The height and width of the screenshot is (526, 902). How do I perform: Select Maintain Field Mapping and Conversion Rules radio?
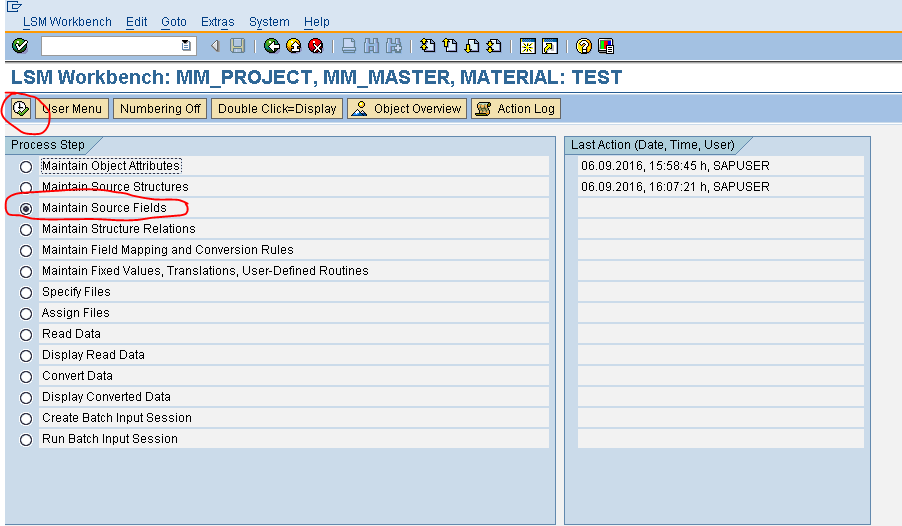pyautogui.click(x=26, y=251)
